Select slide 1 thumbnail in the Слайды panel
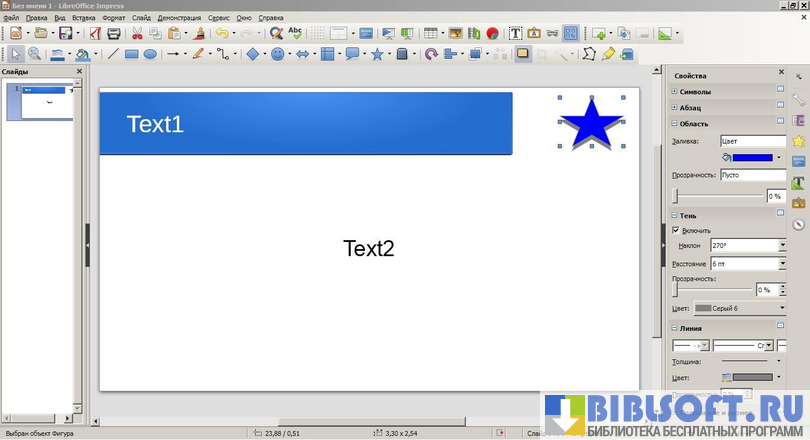The image size is (810, 440). pos(43,102)
